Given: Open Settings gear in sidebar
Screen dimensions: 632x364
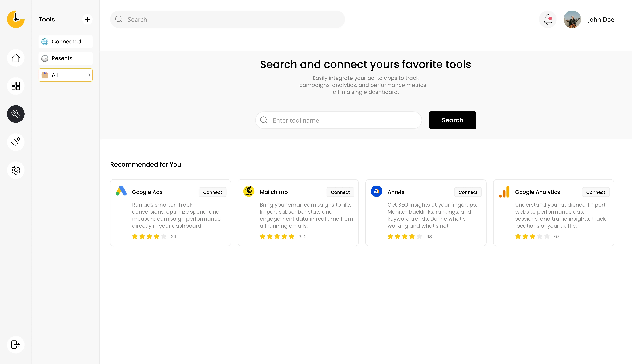Looking at the screenshot, I should pos(16,170).
